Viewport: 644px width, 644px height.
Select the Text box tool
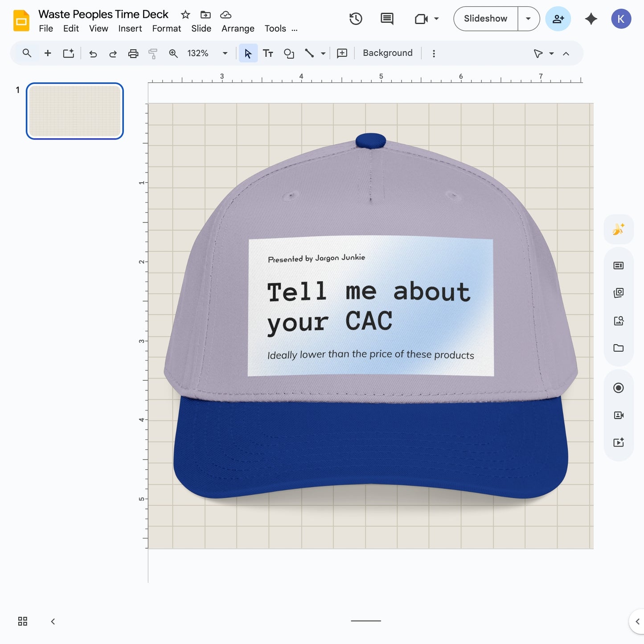[x=268, y=53]
